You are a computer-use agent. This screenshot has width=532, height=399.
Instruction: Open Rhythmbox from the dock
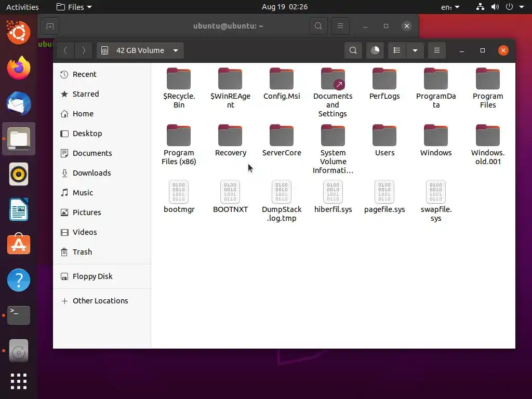[19, 174]
